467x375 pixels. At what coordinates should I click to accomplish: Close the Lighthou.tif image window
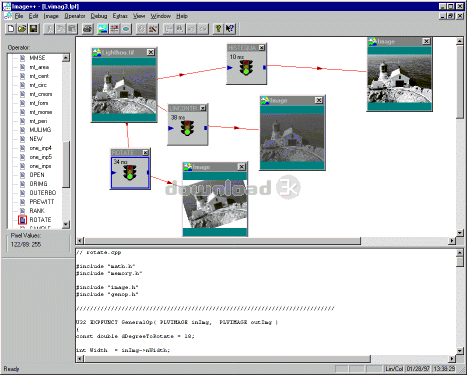(x=151, y=52)
